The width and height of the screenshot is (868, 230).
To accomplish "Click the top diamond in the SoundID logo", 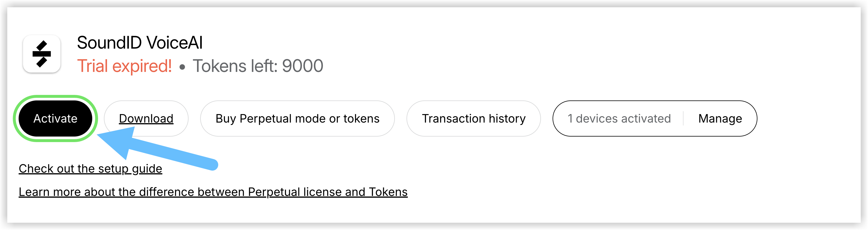I will coord(42,45).
